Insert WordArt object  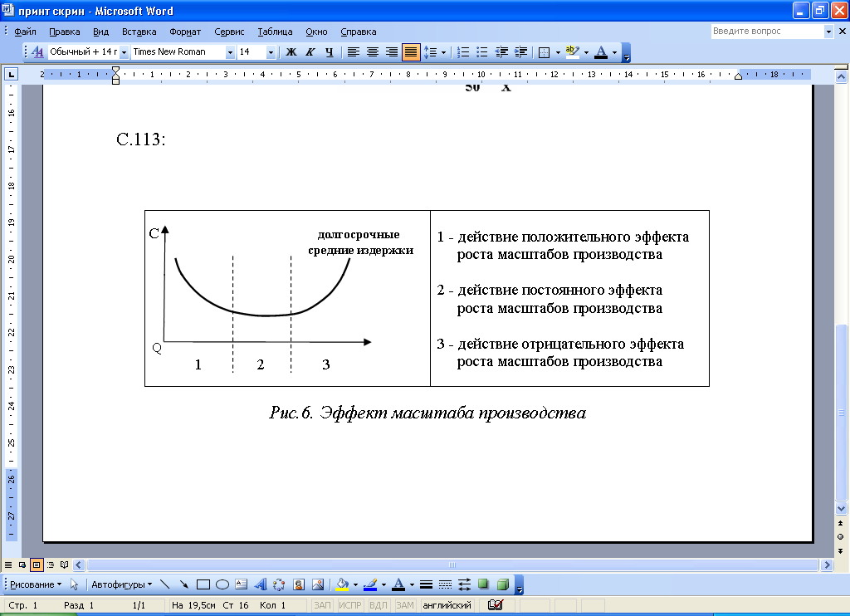click(260, 584)
